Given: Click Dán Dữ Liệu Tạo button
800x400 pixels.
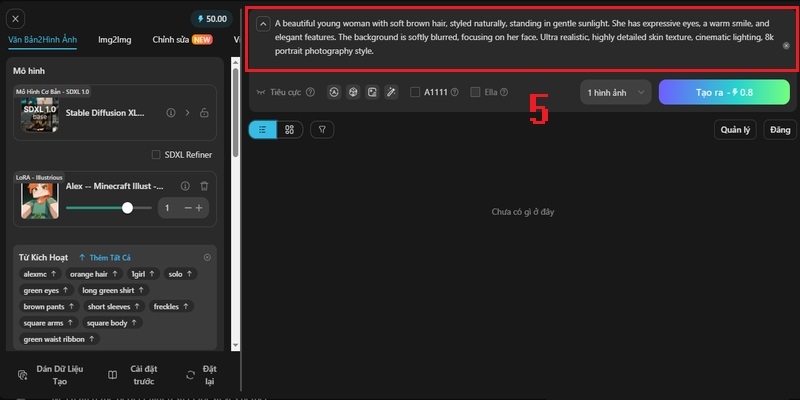Looking at the screenshot, I should pyautogui.click(x=50, y=375).
